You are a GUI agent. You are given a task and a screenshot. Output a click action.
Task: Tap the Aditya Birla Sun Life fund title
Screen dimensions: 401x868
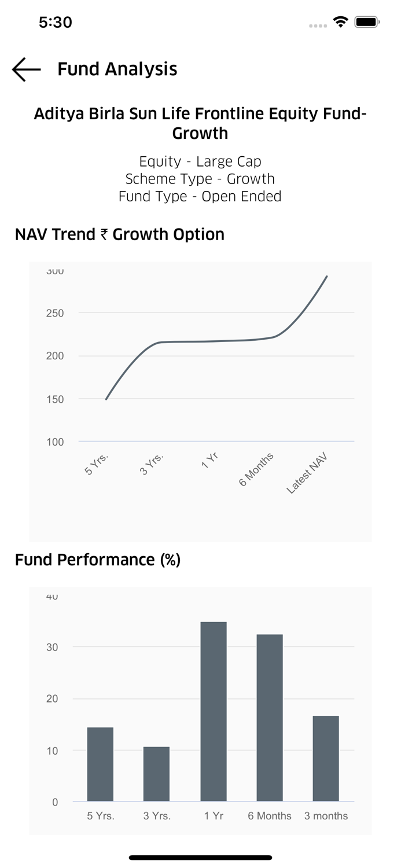tap(200, 123)
